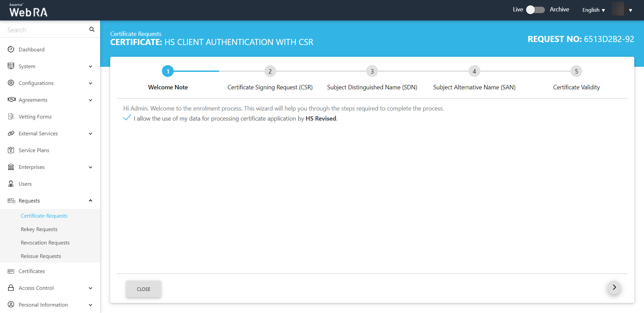Toggle the data-use consent checkmark
Image resolution: width=644 pixels, height=313 pixels.
pos(127,118)
